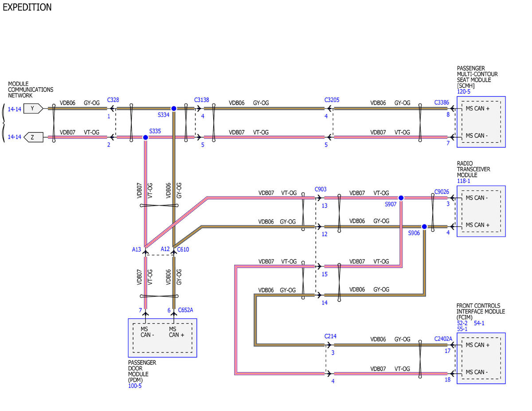Click PASSENGER DOOR MODULE (PDM) title

pos(142,371)
